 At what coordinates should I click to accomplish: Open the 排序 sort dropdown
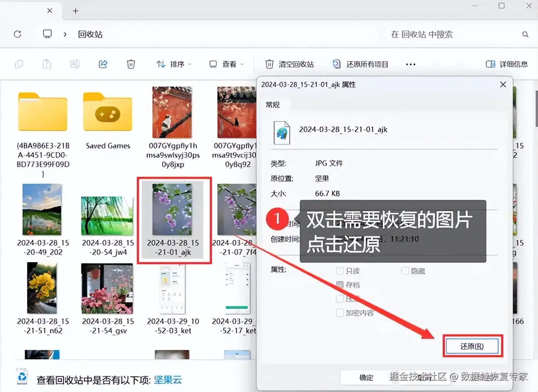pos(174,64)
